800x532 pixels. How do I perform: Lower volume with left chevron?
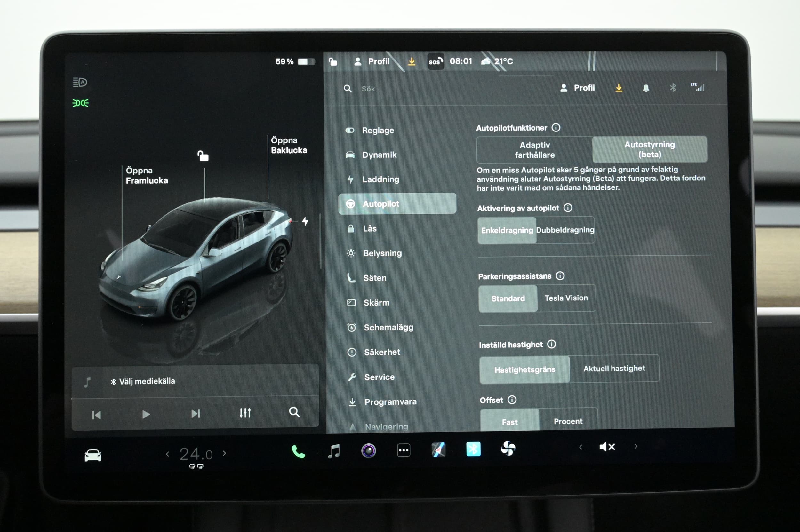(581, 447)
